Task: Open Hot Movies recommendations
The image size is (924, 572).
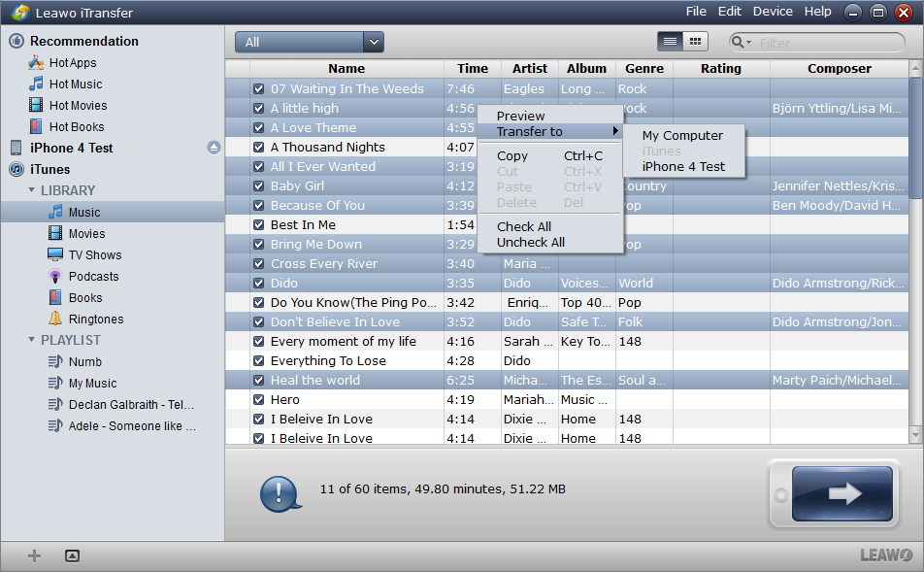Action: (x=78, y=105)
